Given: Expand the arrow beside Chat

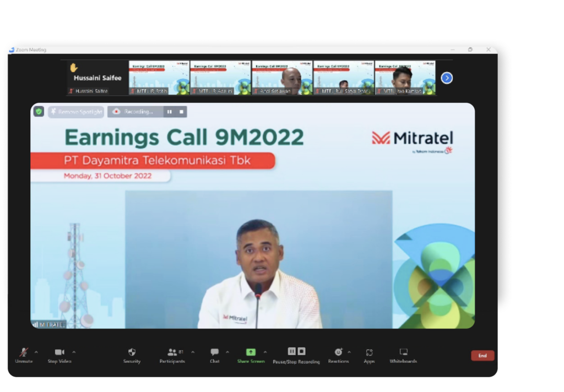Looking at the screenshot, I should (x=227, y=352).
